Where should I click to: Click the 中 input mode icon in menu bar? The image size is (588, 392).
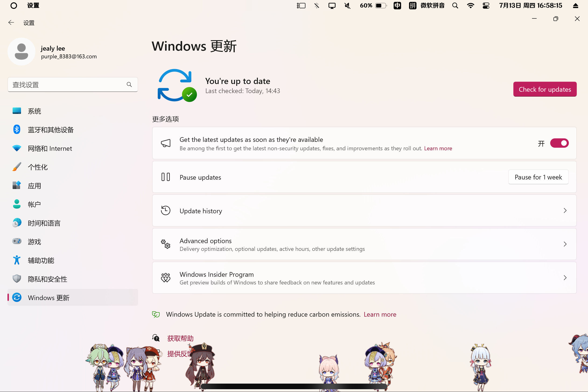click(397, 6)
